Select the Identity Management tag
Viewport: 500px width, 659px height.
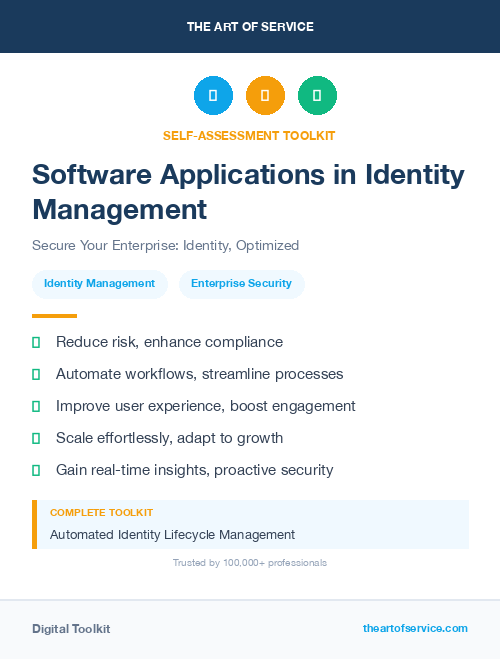(100, 284)
